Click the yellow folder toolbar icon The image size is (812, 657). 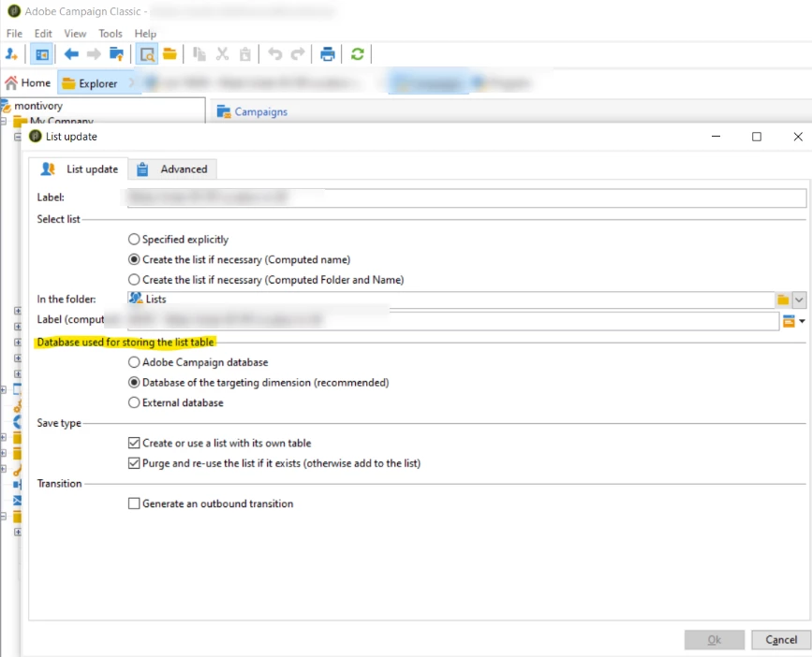click(x=170, y=53)
